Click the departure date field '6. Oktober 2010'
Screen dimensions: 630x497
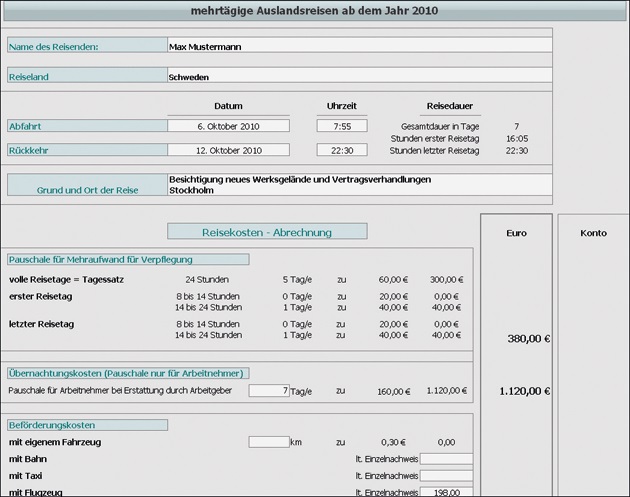click(228, 126)
